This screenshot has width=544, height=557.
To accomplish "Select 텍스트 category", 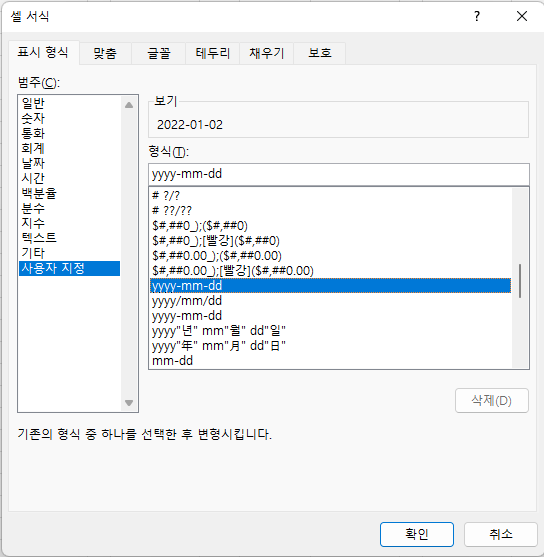I will tap(69, 238).
